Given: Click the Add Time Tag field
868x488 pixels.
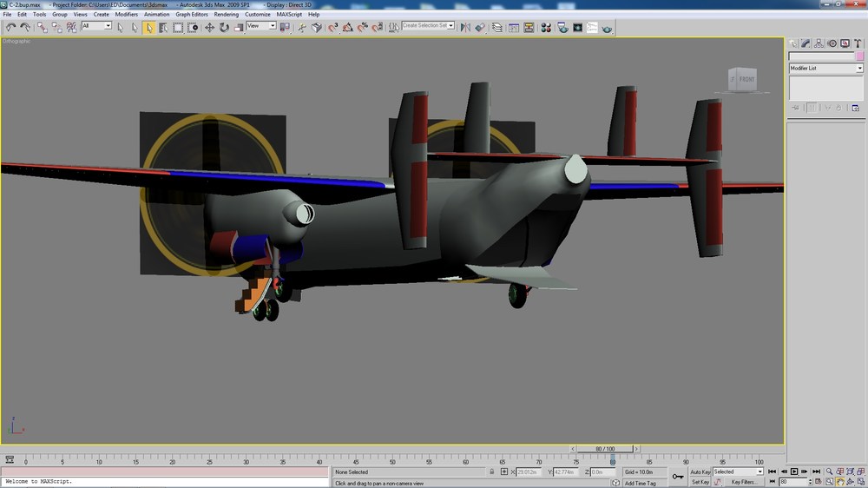Looking at the screenshot, I should point(640,483).
